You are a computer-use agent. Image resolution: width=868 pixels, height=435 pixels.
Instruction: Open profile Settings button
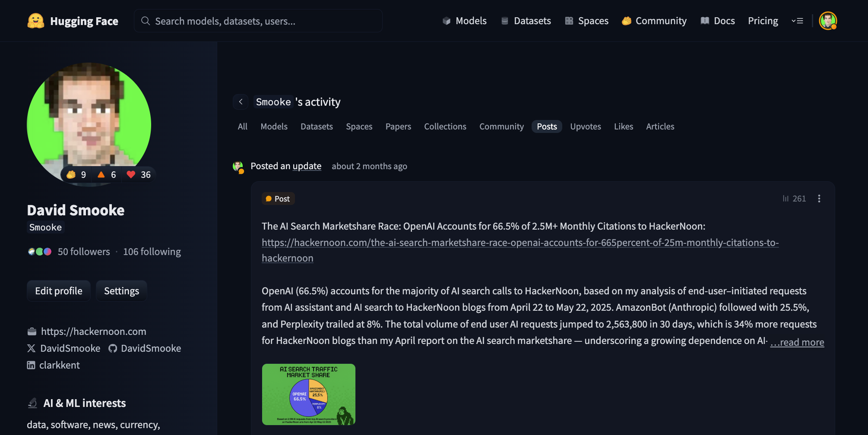coord(121,291)
